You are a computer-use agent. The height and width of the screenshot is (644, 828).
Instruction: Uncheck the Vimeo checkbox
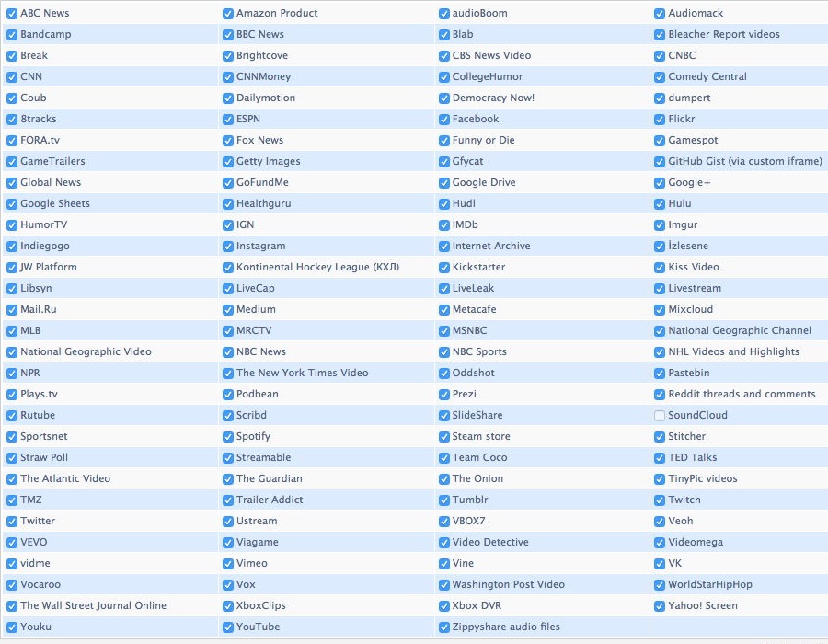[x=227, y=564]
